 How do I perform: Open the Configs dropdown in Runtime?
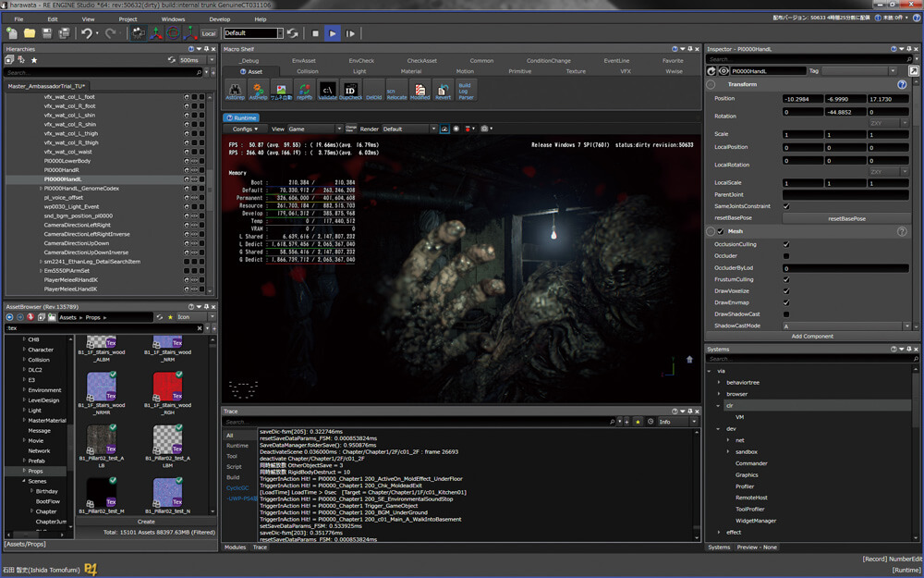click(246, 129)
